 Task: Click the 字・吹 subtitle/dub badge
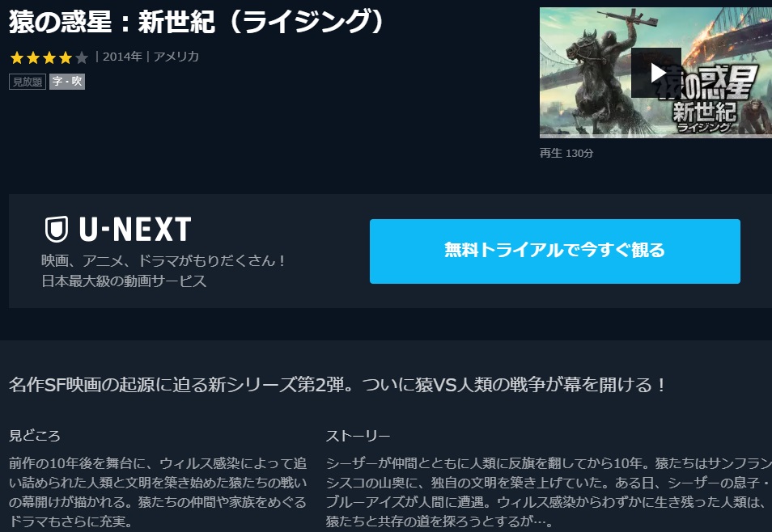tap(67, 82)
